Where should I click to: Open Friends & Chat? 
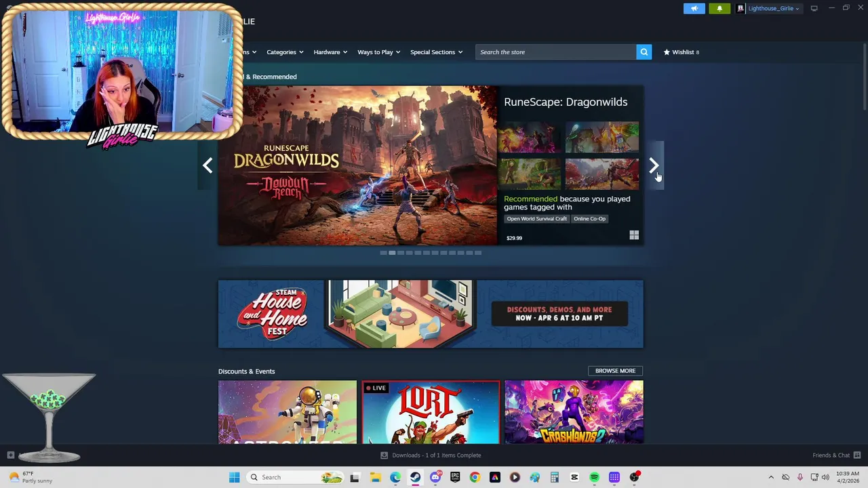[x=837, y=455]
